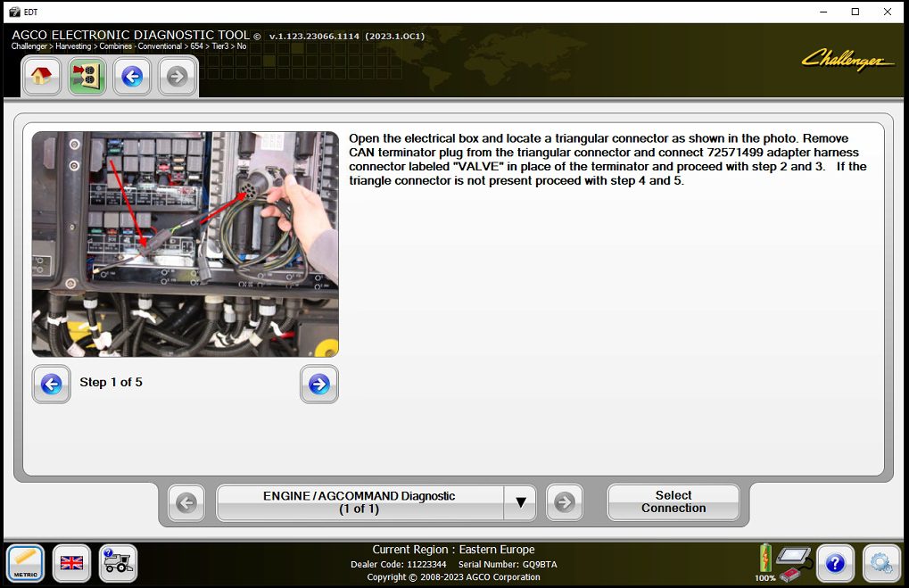Click the blue back arrow in top toolbar
Viewport: 909px width, 588px height.
click(x=132, y=76)
